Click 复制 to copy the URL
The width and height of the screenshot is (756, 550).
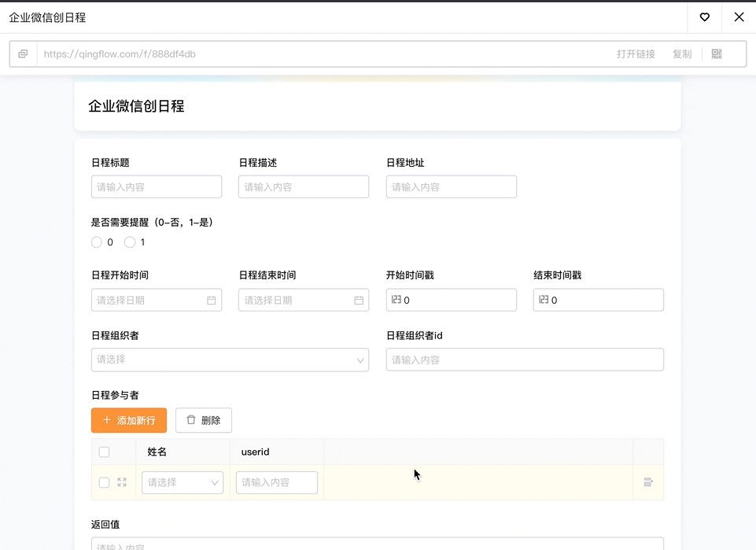click(x=682, y=54)
